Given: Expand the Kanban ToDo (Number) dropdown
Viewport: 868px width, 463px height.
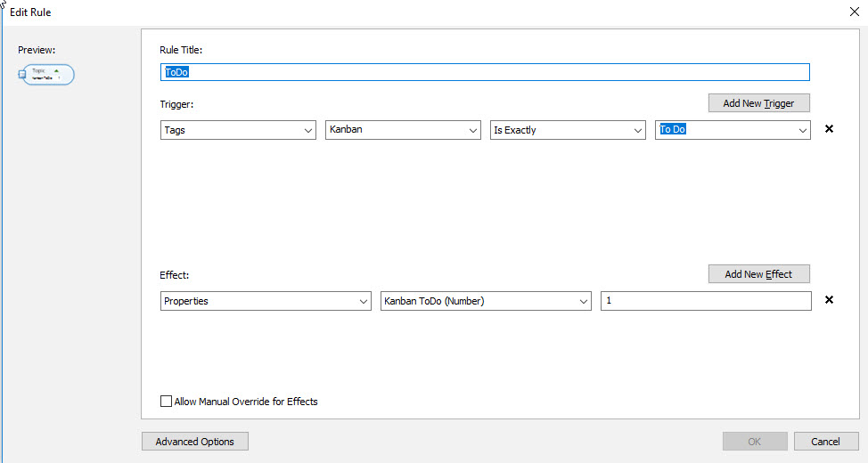Looking at the screenshot, I should [x=486, y=301].
